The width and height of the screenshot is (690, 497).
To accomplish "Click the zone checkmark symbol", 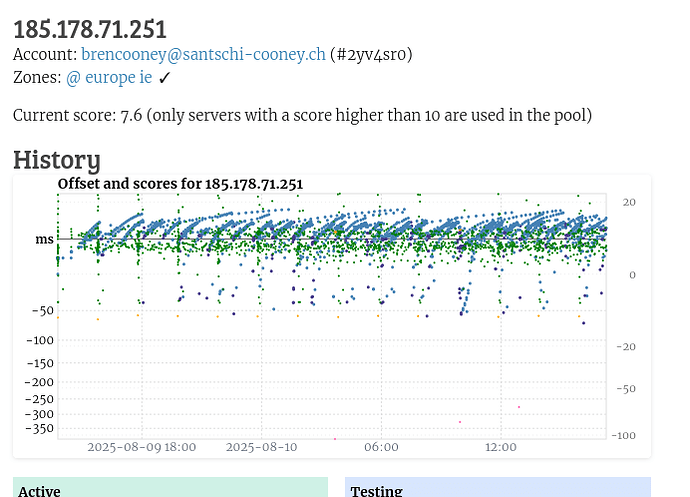I will point(164,78).
